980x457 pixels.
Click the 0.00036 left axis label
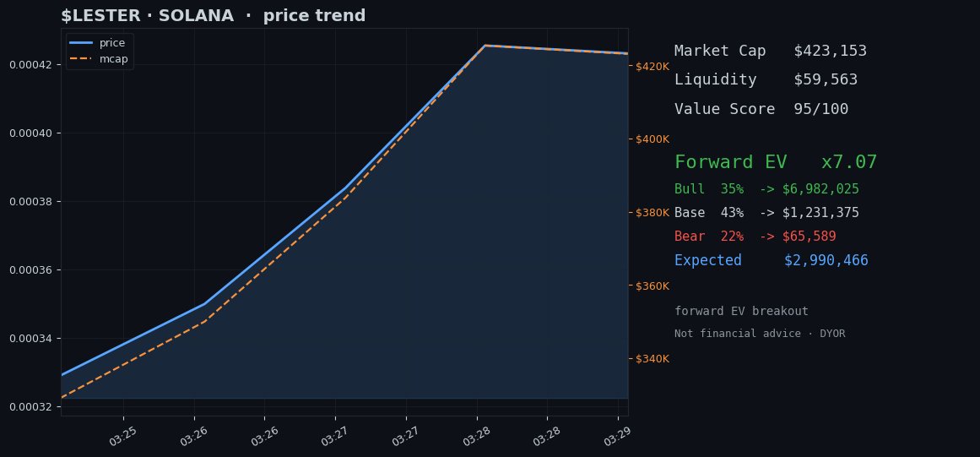30,270
